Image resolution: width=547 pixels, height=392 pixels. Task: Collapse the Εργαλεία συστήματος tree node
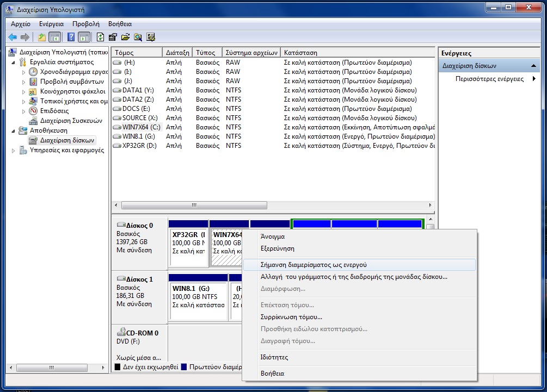click(x=13, y=63)
